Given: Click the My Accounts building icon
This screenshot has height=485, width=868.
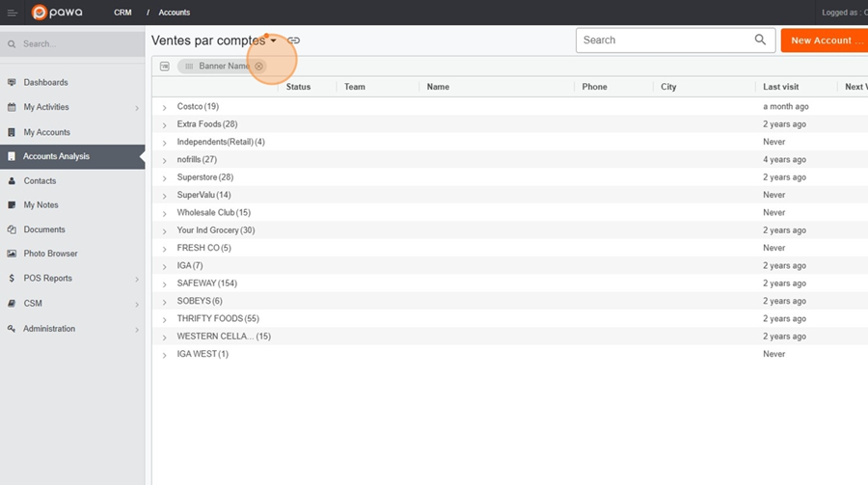Looking at the screenshot, I should tap(12, 132).
